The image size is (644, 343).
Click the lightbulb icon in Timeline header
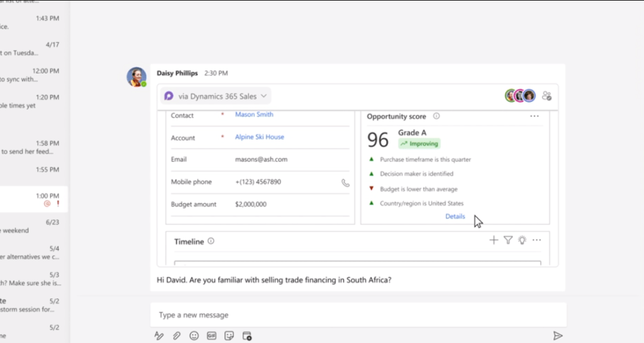point(522,240)
